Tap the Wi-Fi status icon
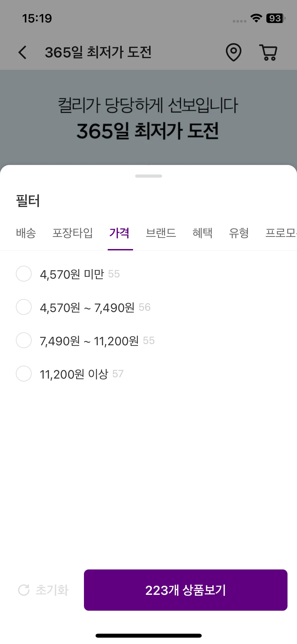 (256, 18)
